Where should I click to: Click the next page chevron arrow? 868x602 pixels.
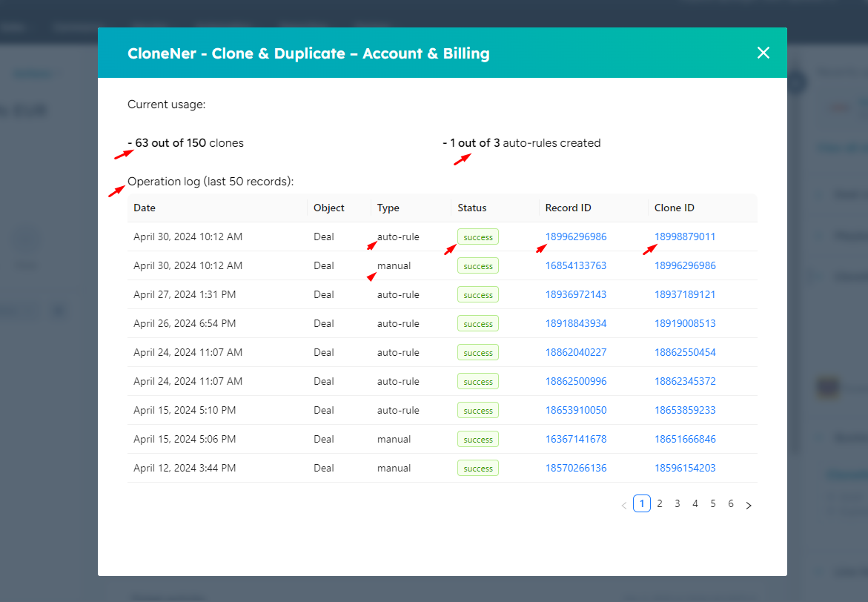[x=749, y=503]
